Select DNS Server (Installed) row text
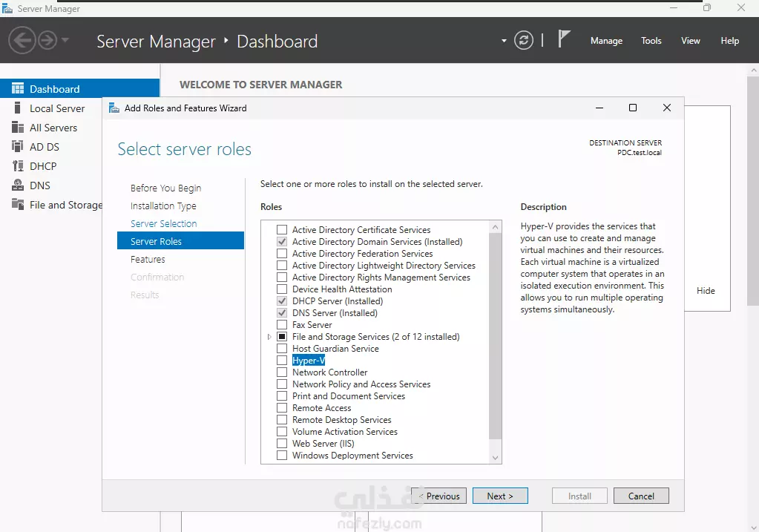 tap(335, 312)
